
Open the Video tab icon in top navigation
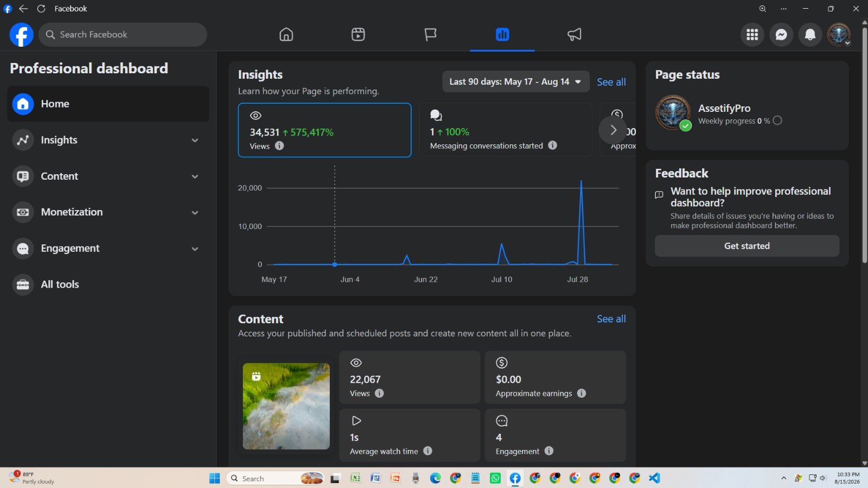pos(358,35)
